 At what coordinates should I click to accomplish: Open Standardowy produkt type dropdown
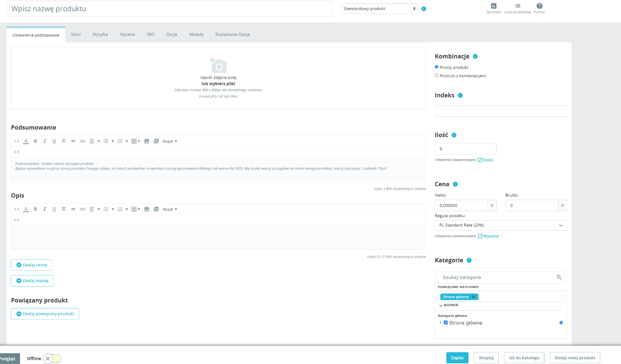pyautogui.click(x=379, y=9)
